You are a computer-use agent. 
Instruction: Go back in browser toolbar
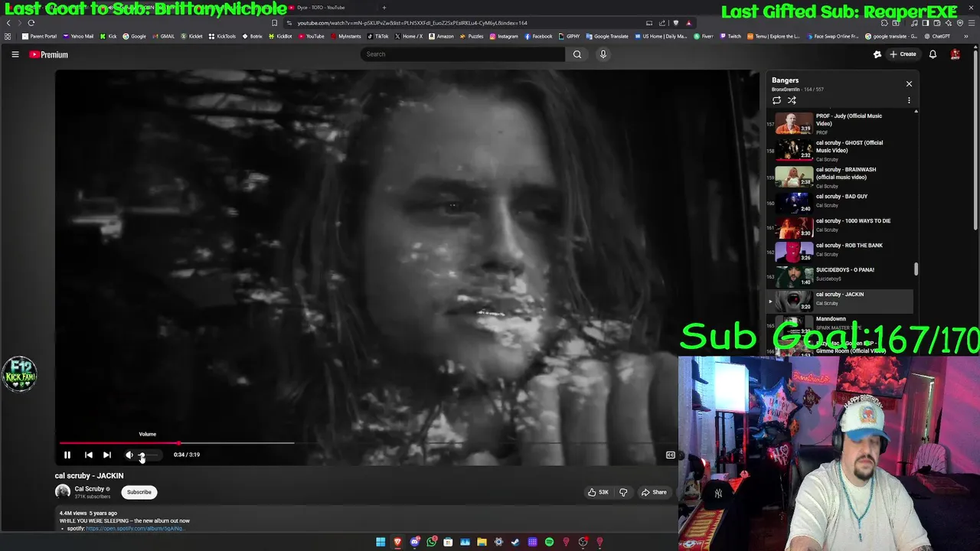[8, 23]
